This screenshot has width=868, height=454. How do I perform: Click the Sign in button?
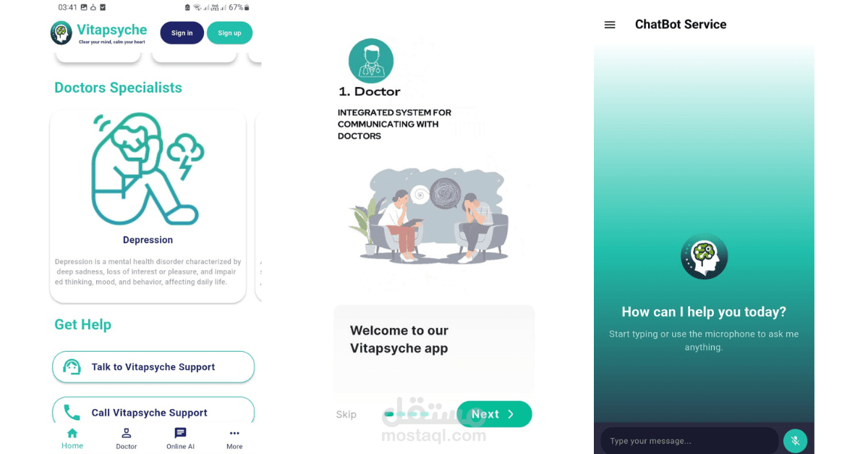point(182,33)
